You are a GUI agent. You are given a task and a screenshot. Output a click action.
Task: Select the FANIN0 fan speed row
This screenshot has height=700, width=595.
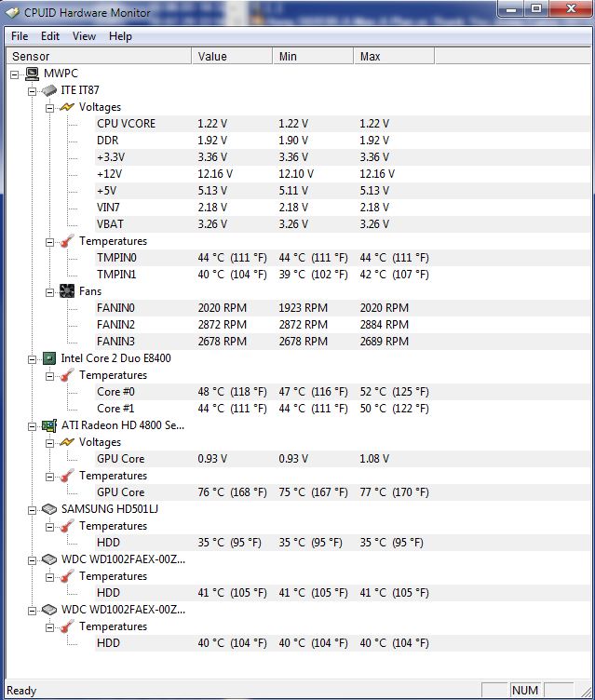(x=115, y=308)
